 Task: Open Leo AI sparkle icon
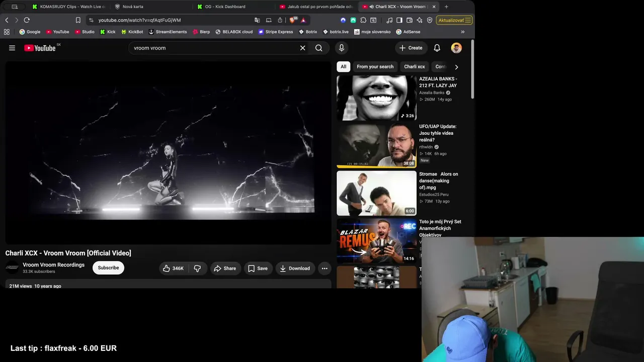pyautogui.click(x=420, y=20)
